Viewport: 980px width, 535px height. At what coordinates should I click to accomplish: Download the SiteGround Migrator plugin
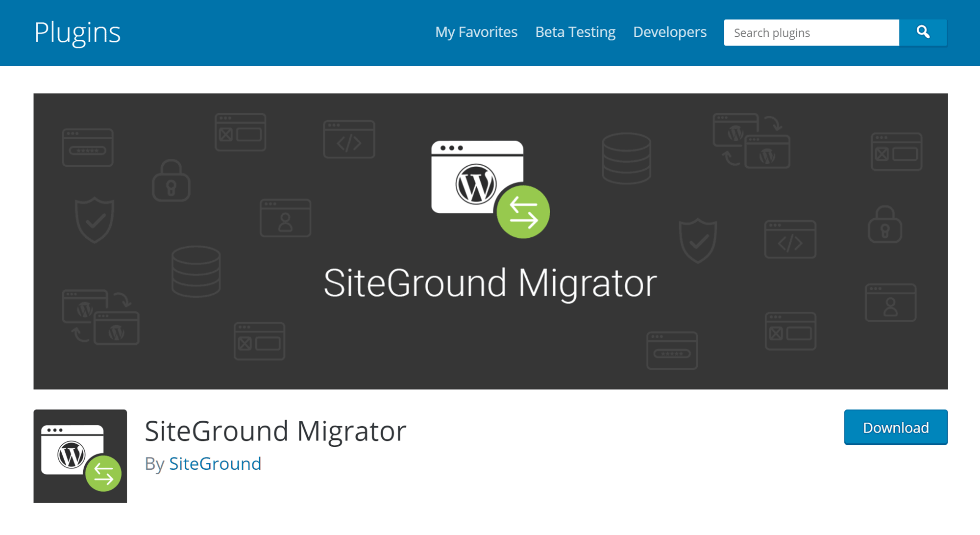[x=896, y=428]
